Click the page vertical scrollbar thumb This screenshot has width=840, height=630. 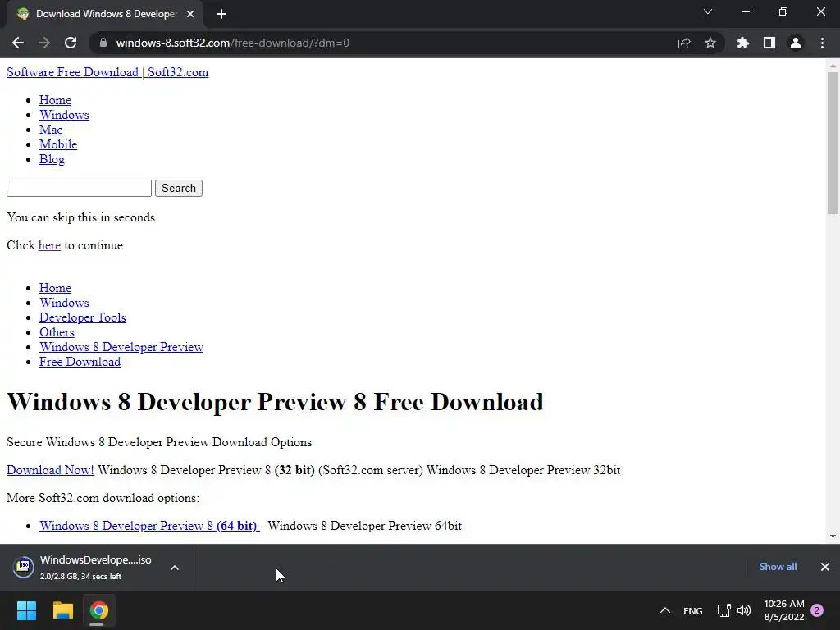[x=833, y=143]
